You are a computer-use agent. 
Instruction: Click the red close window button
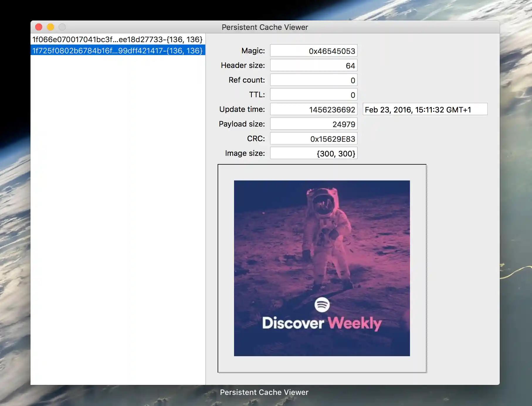point(39,27)
